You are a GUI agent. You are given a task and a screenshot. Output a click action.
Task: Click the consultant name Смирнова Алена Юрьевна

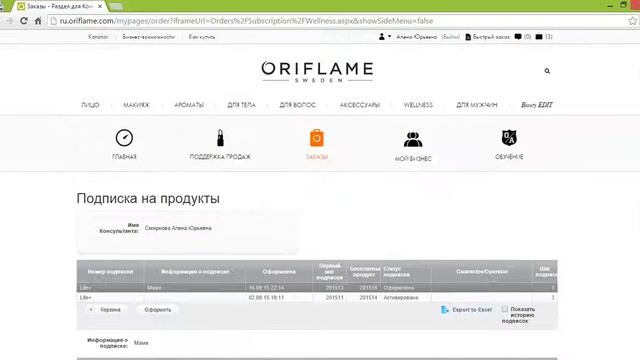[x=178, y=228]
